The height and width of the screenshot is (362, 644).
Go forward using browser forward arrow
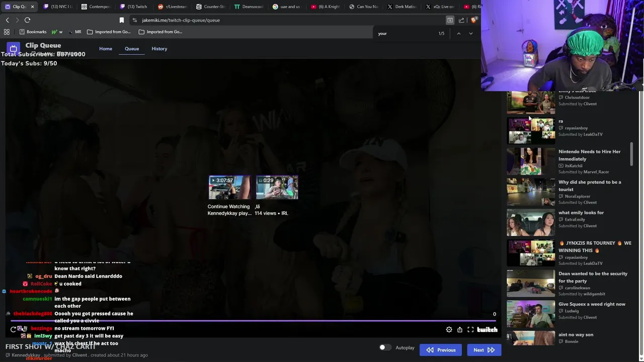[17, 20]
